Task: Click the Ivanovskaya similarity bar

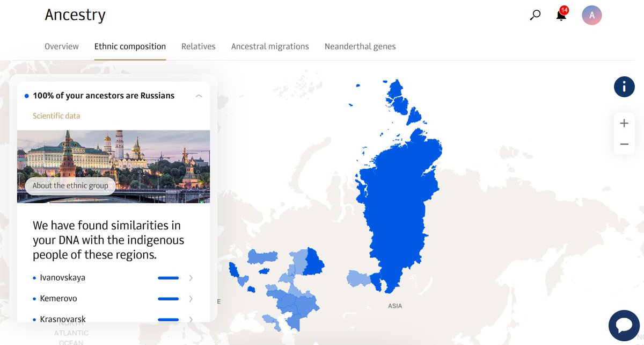Action: tap(169, 278)
